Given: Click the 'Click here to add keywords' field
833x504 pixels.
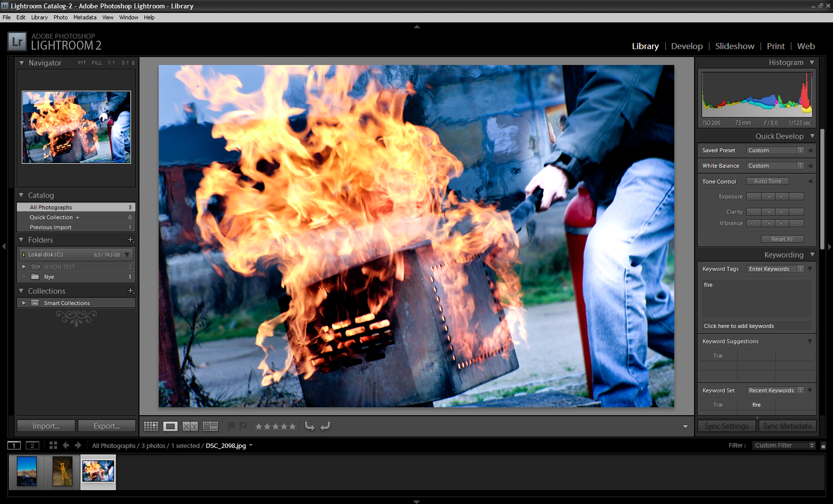Looking at the screenshot, I should click(757, 326).
